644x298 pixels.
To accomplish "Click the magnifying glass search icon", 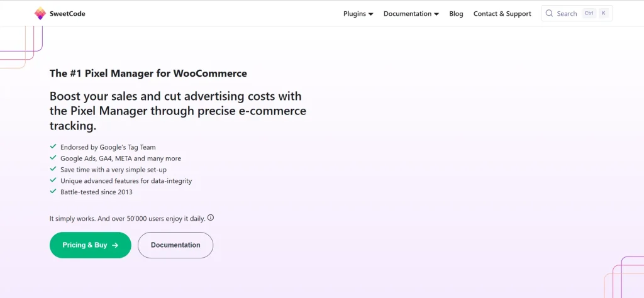I will pos(549,13).
